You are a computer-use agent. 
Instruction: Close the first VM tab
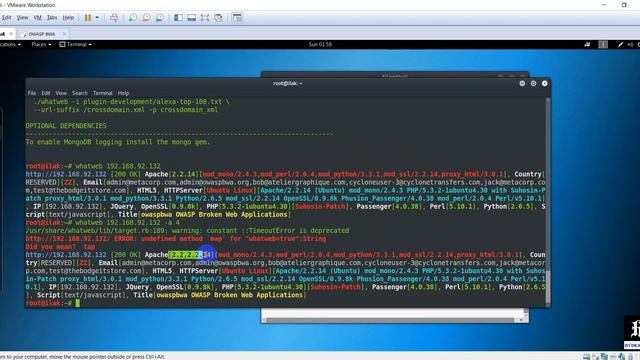coord(11,34)
